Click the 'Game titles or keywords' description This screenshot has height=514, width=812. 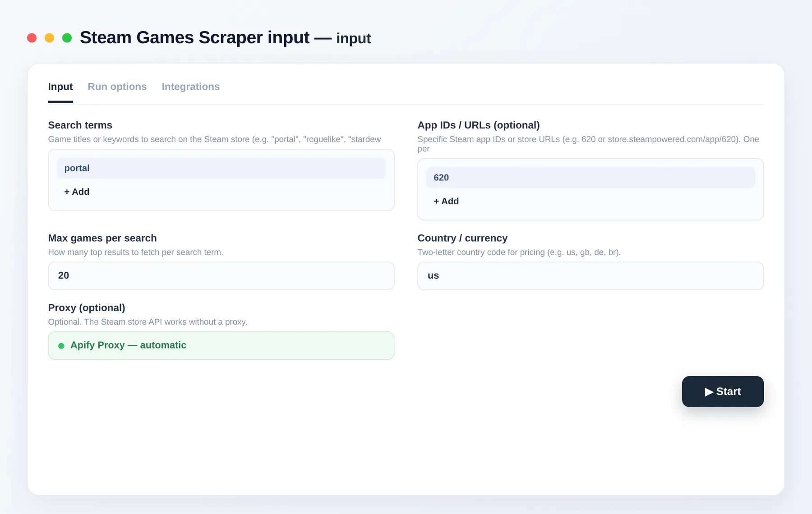(214, 139)
